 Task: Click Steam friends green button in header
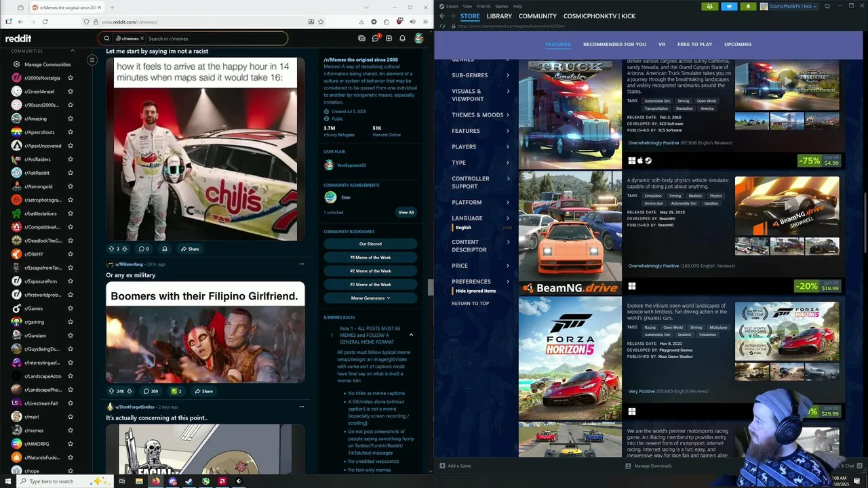click(x=710, y=6)
